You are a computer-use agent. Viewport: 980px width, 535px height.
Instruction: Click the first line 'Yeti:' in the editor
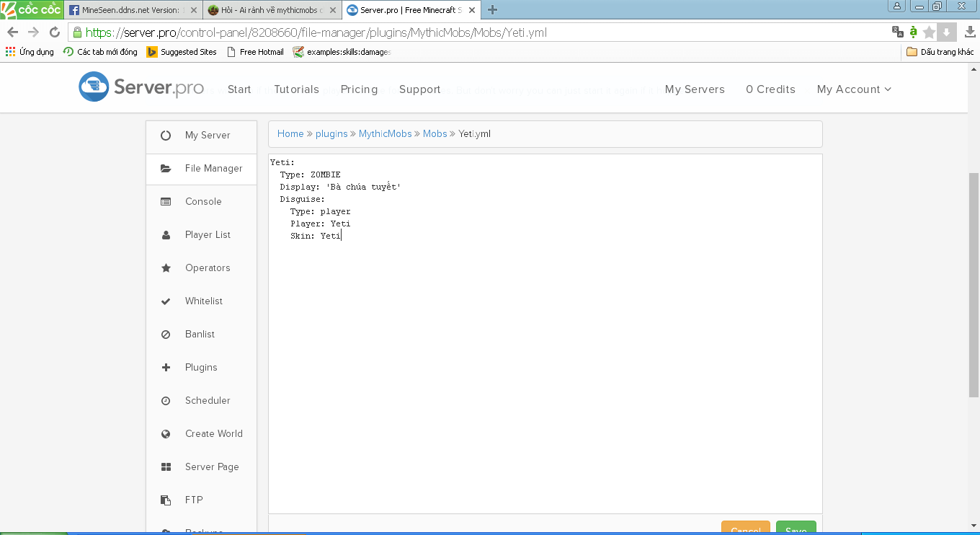[x=282, y=162]
